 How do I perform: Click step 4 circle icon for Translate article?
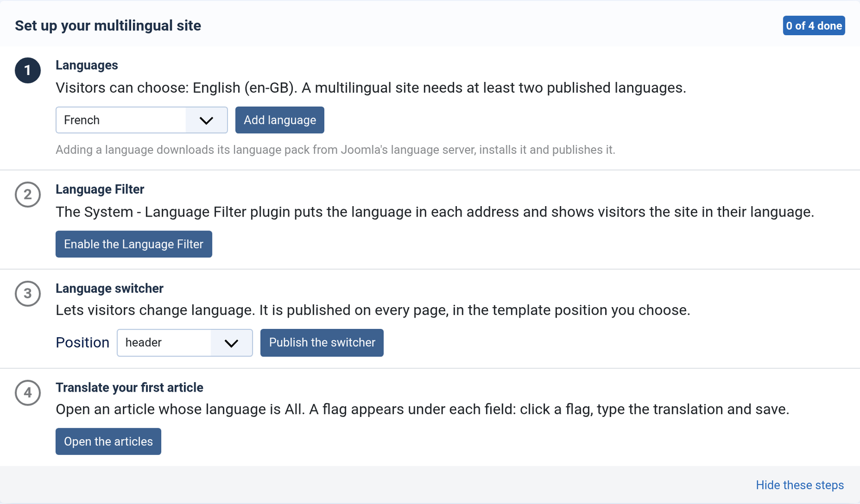click(28, 393)
